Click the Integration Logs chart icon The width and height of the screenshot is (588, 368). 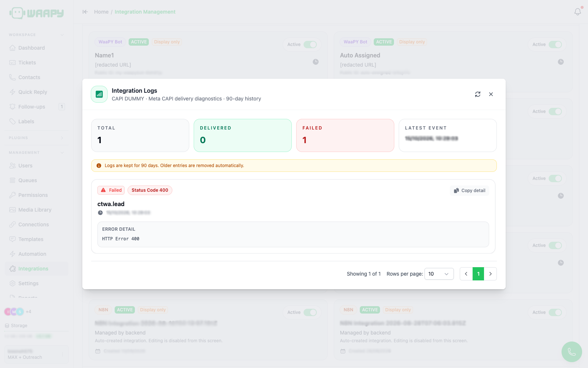click(x=99, y=94)
